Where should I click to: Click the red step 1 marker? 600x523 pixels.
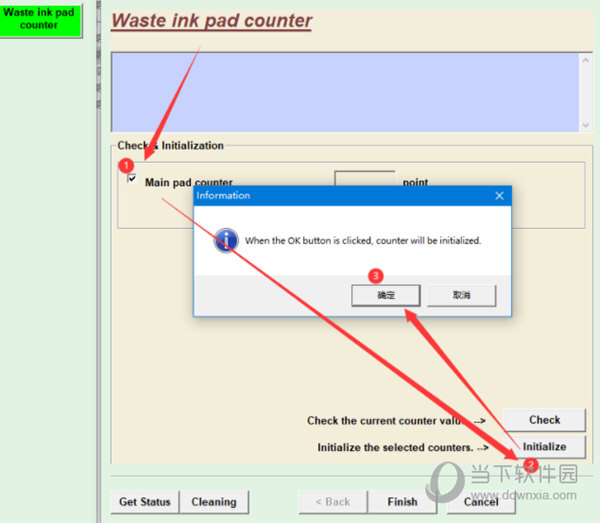(126, 164)
